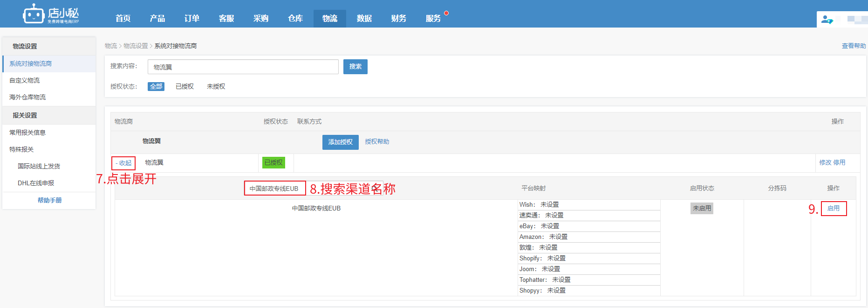The width and height of the screenshot is (868, 308).
Task: Click the 物流设置 breadcrumb link
Action: point(136,46)
